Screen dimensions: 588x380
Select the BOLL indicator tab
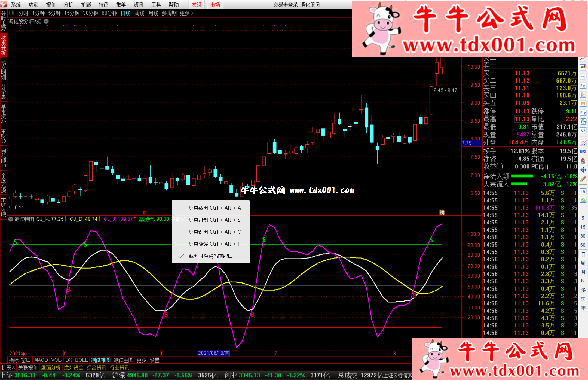(81, 360)
